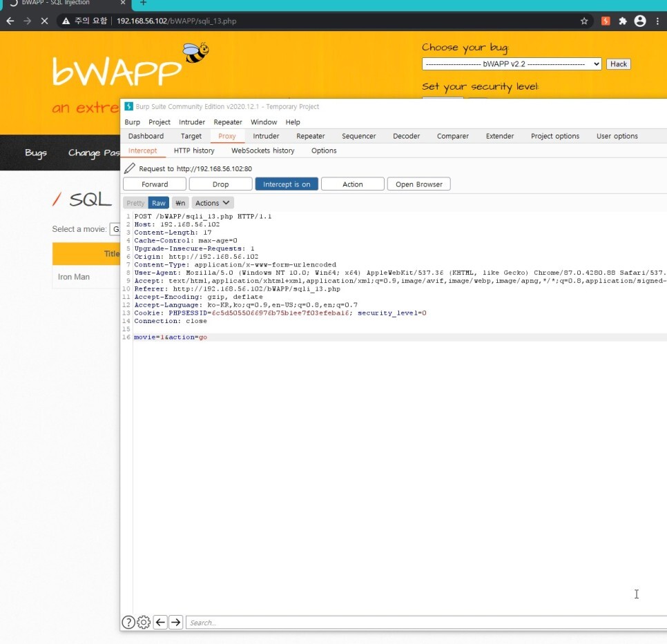Click the Hack button on bWAPP
The width and height of the screenshot is (667, 644).
[618, 64]
